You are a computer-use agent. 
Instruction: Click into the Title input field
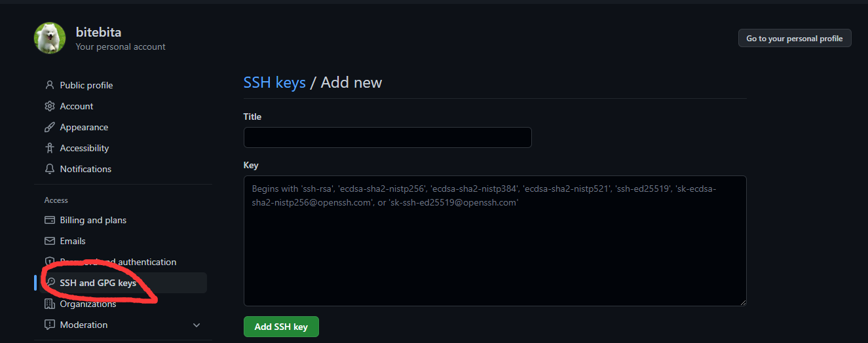click(x=387, y=137)
